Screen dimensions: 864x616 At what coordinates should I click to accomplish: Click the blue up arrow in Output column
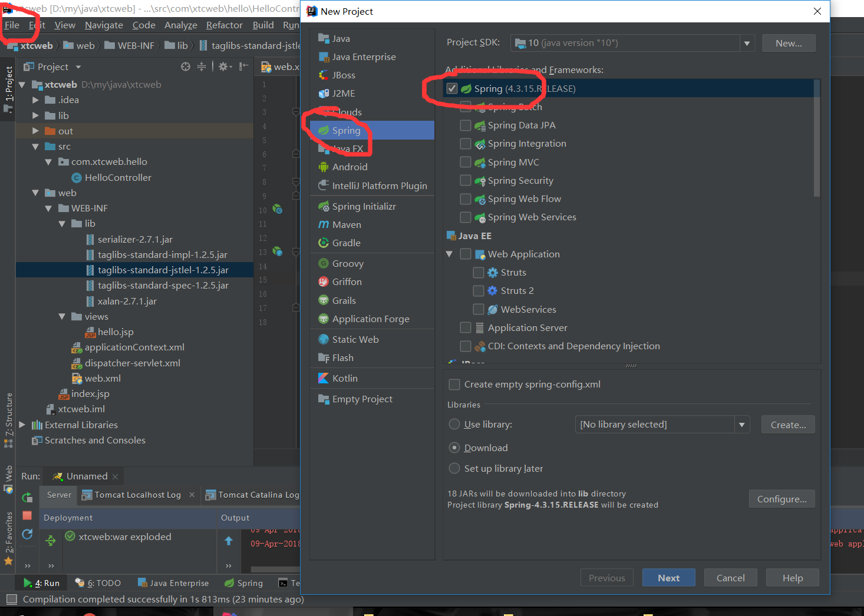click(x=229, y=541)
